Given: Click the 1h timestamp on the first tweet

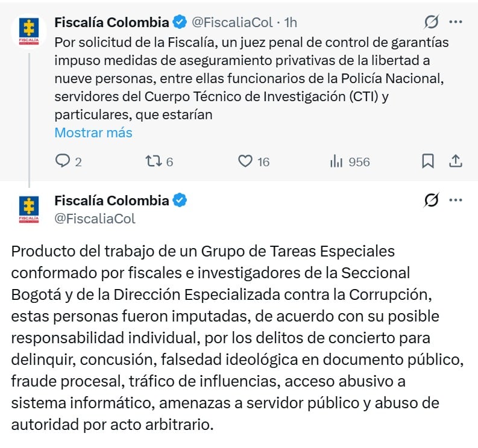Looking at the screenshot, I should pos(291,23).
